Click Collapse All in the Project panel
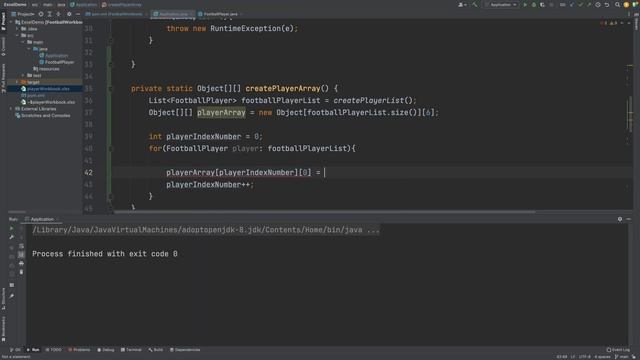This screenshot has width=640, height=360. [59, 14]
